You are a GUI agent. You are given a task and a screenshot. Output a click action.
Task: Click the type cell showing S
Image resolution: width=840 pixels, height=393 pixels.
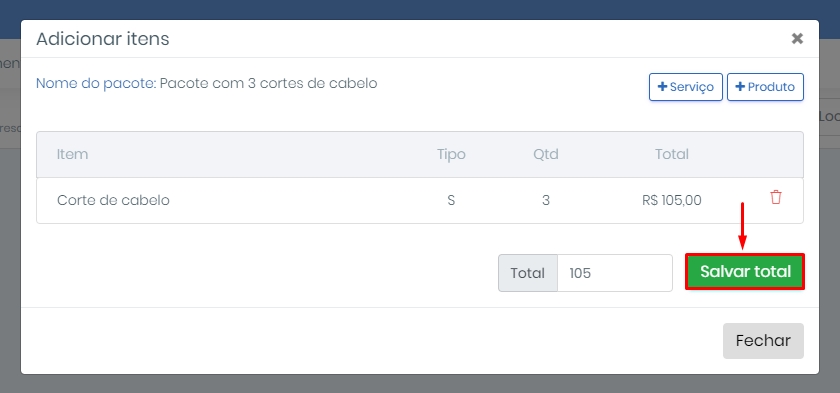[451, 200]
